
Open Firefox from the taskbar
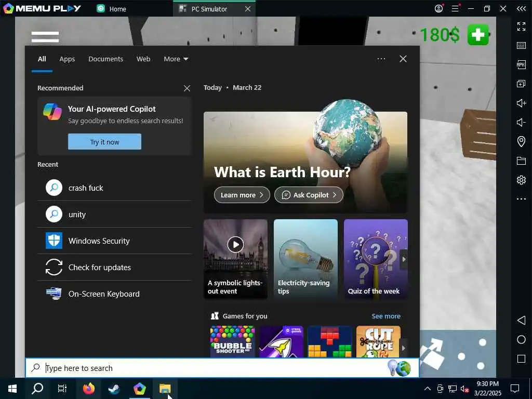pos(89,389)
